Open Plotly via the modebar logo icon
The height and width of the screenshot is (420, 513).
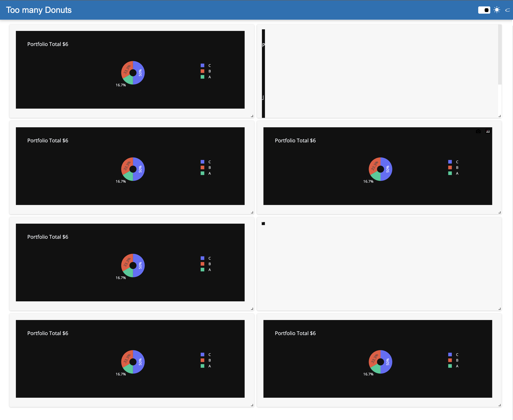[x=488, y=131]
